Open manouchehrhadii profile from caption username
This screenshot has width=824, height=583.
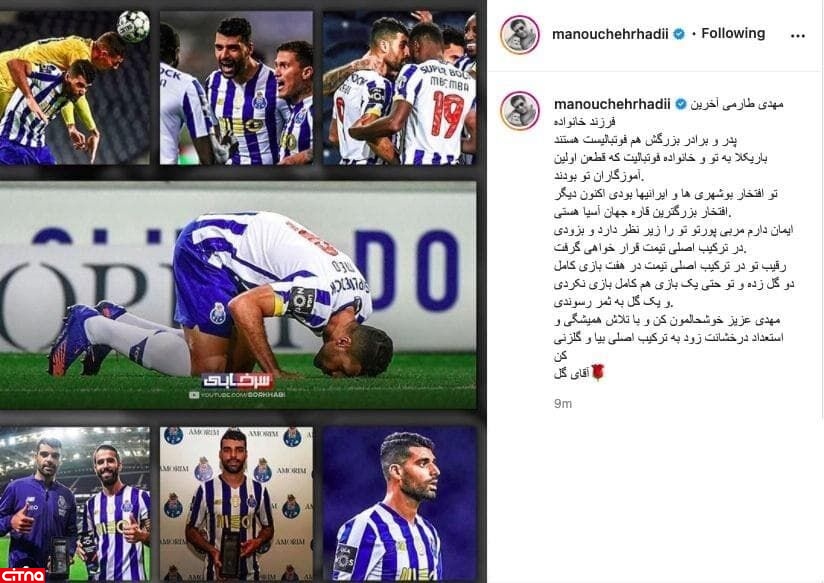612,104
